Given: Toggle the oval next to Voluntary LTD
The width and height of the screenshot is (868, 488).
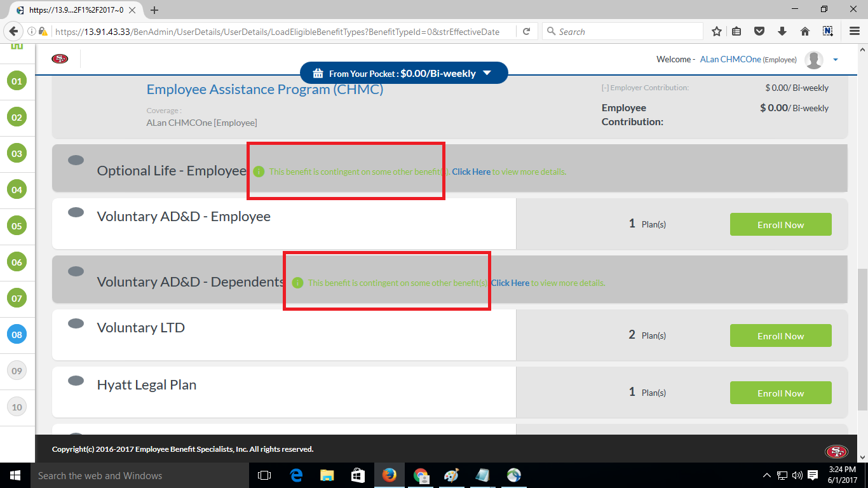Looking at the screenshot, I should click(76, 323).
